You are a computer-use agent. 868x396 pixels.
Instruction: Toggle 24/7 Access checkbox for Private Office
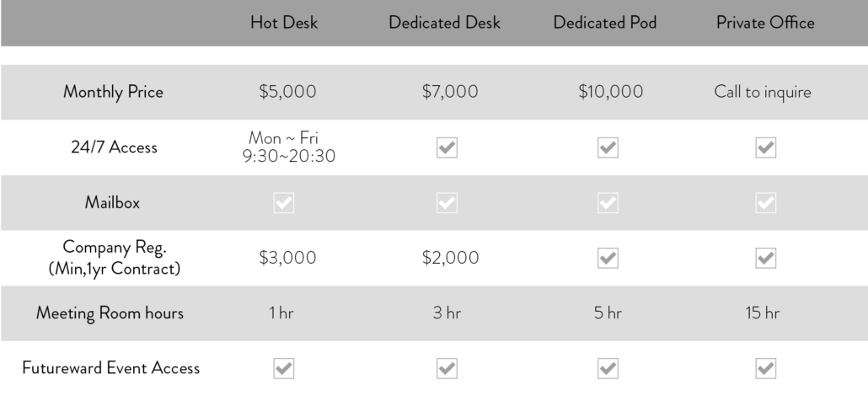click(765, 148)
